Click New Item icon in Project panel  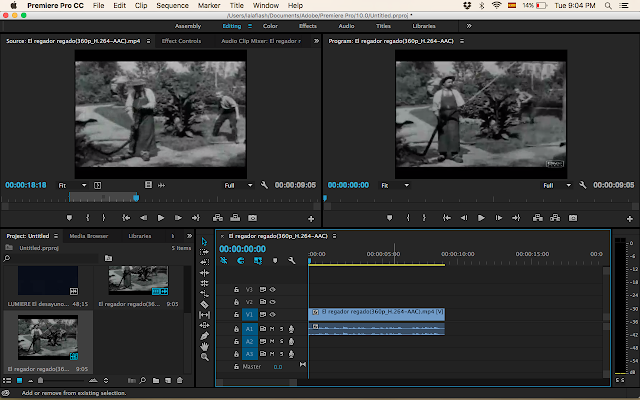pos(168,380)
